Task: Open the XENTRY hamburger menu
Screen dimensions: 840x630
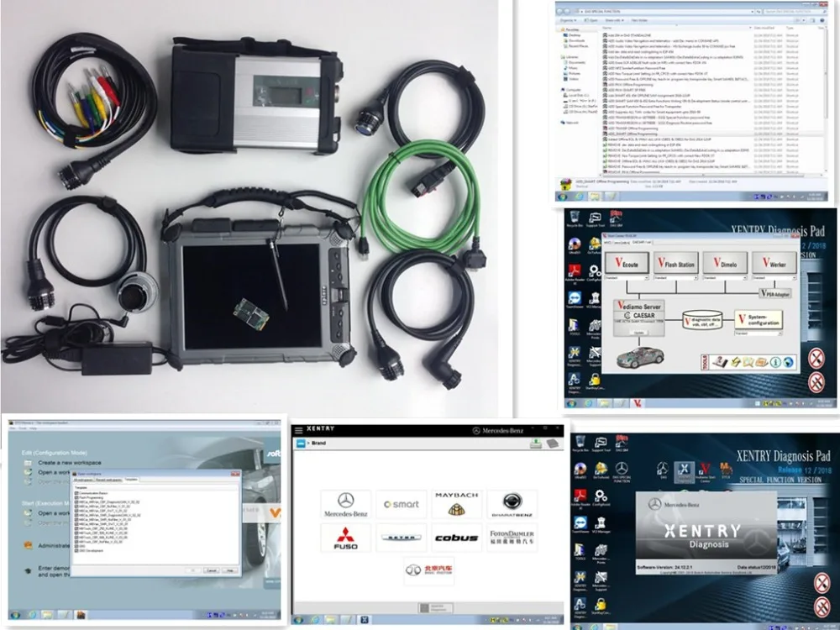Action: click(x=298, y=429)
